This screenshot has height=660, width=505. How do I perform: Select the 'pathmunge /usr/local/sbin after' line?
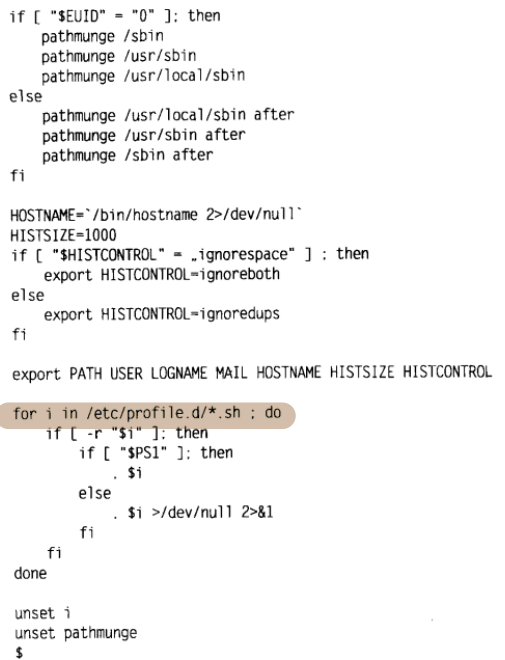pyautogui.click(x=168, y=115)
